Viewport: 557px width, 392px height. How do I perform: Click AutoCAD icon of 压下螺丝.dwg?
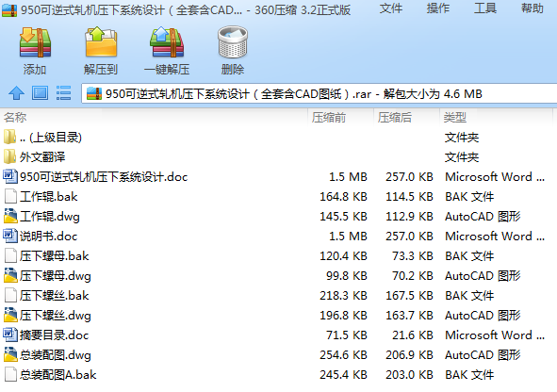click(10, 315)
